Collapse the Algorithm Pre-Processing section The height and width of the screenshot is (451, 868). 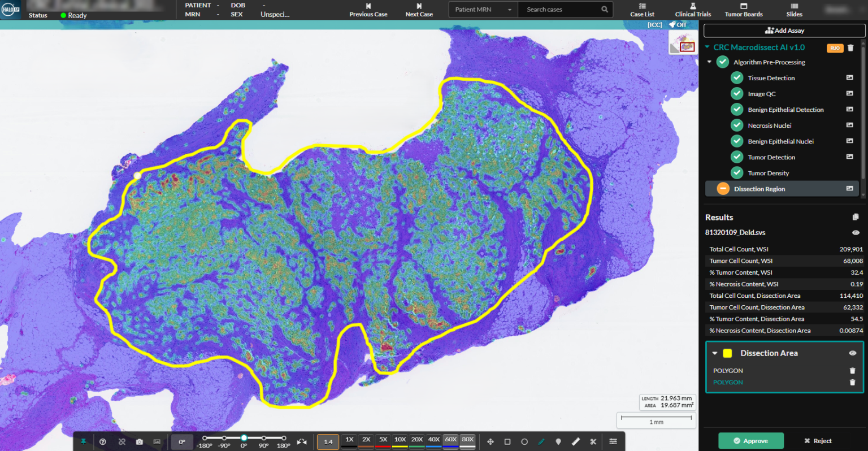click(x=709, y=62)
